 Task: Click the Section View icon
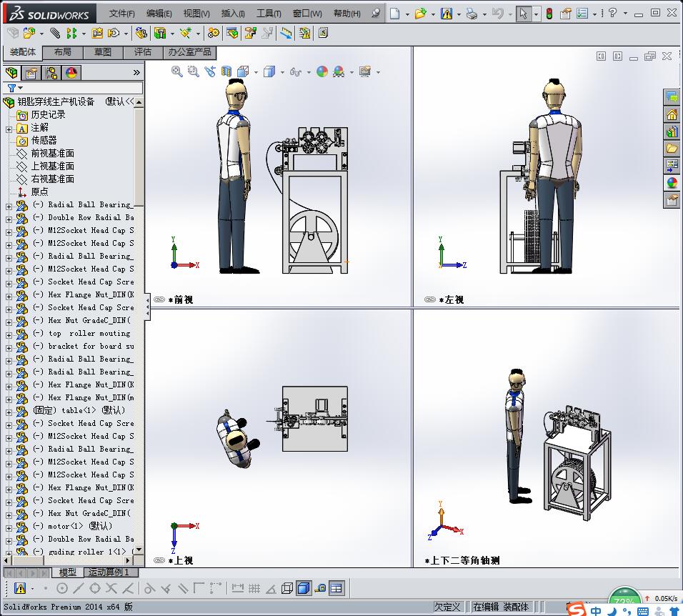tap(226, 71)
